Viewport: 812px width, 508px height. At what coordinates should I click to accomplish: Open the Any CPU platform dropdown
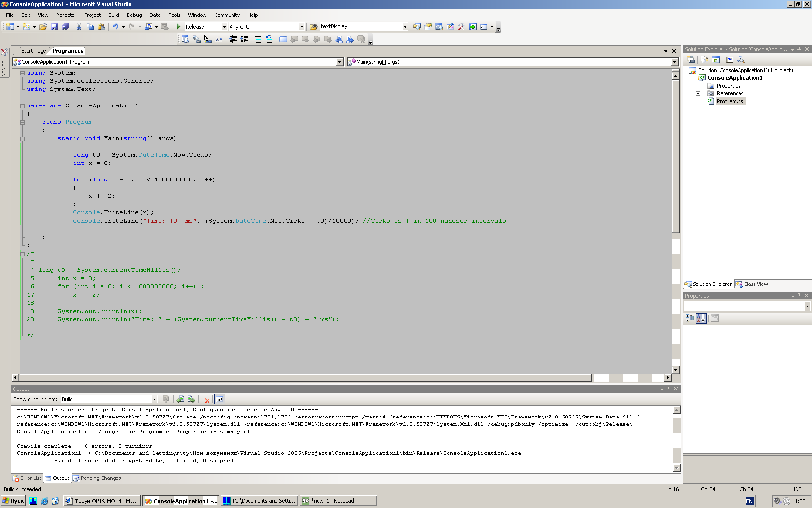pyautogui.click(x=302, y=27)
